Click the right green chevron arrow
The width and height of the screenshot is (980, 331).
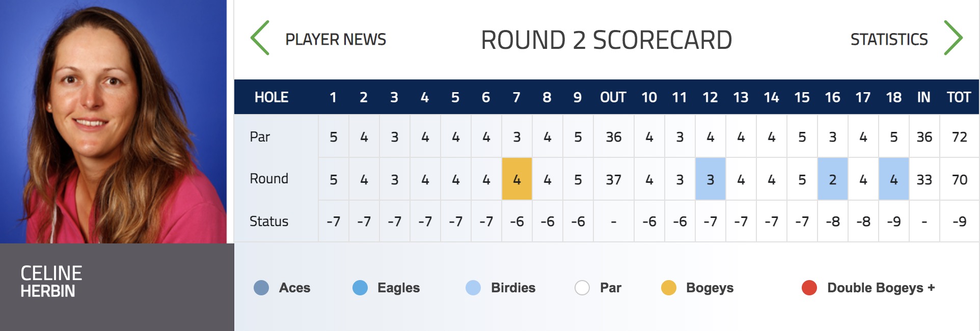(x=953, y=38)
